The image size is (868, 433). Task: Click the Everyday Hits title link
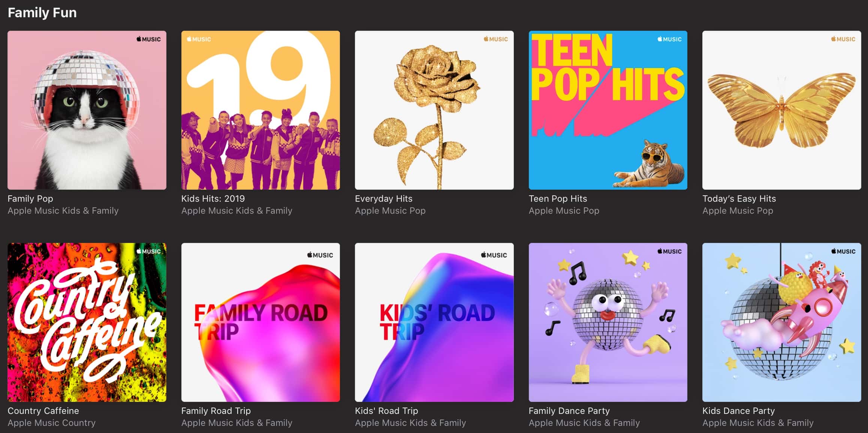pyautogui.click(x=383, y=199)
